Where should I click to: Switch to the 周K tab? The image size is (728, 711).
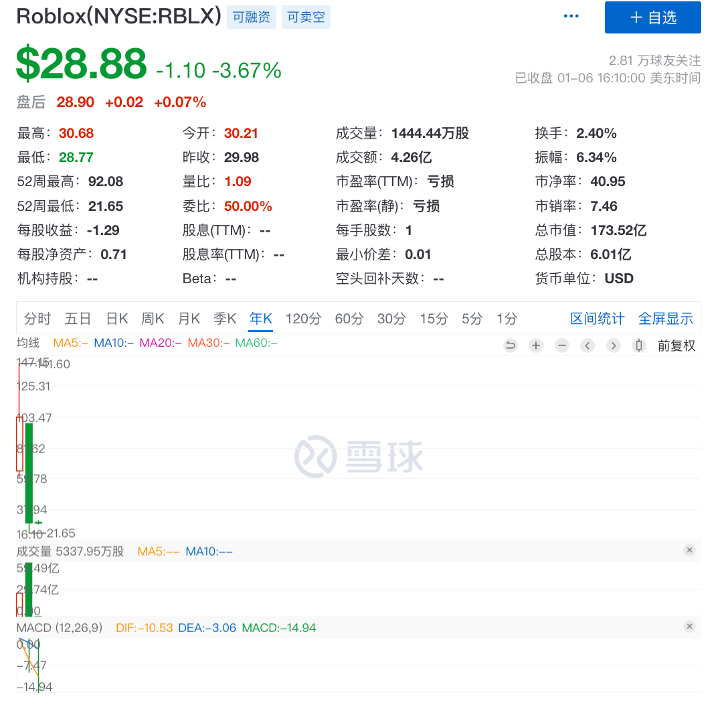pyautogui.click(x=153, y=319)
